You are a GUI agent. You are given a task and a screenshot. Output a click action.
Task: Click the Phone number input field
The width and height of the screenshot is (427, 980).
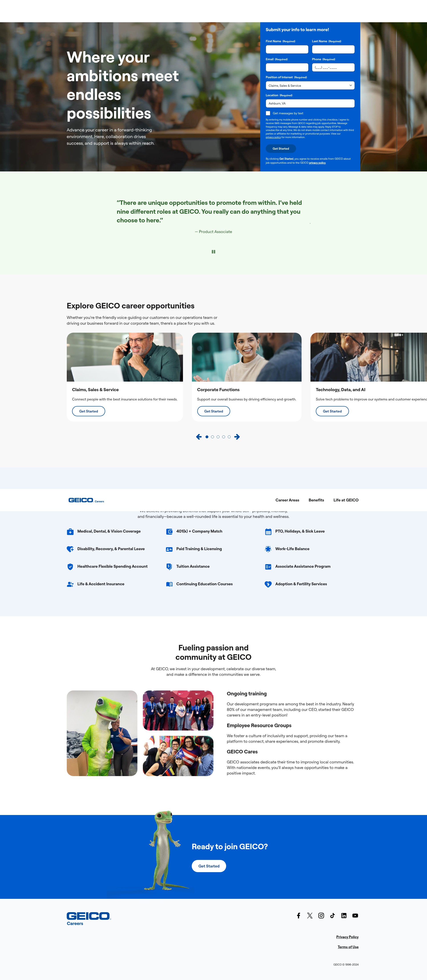point(333,67)
